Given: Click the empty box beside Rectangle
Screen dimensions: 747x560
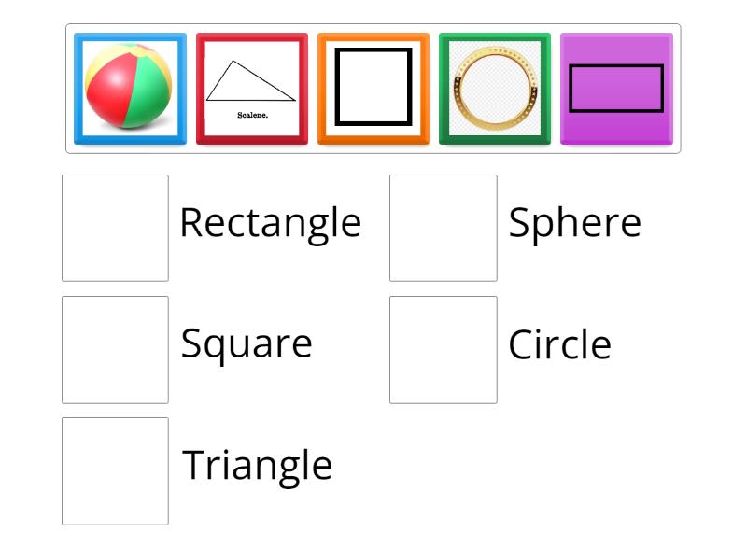Looking at the screenshot, I should (114, 224).
